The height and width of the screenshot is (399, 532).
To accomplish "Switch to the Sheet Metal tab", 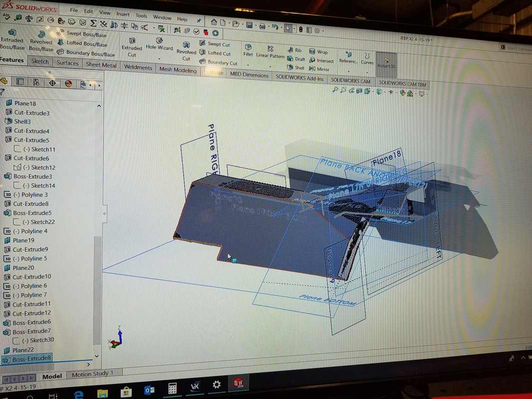I will 101,65.
